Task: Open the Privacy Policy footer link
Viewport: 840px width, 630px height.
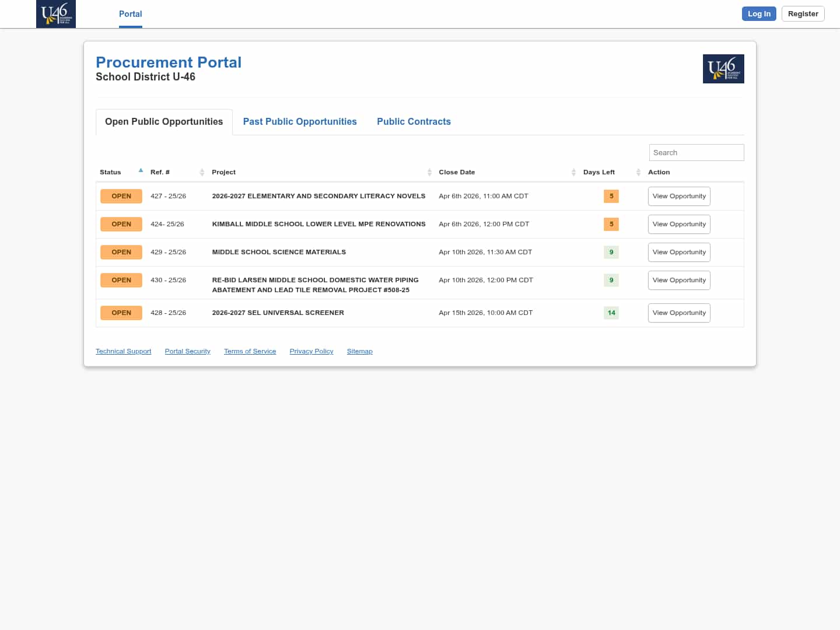Action: pyautogui.click(x=311, y=351)
